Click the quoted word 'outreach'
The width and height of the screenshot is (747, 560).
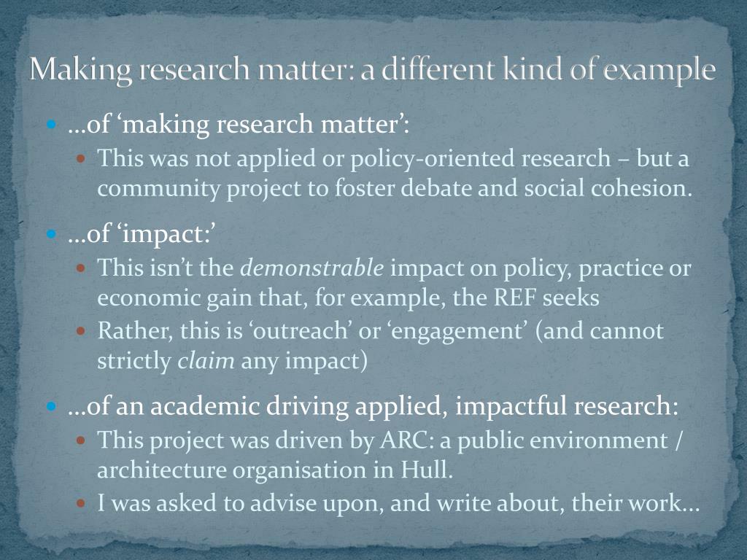pyautogui.click(x=301, y=331)
